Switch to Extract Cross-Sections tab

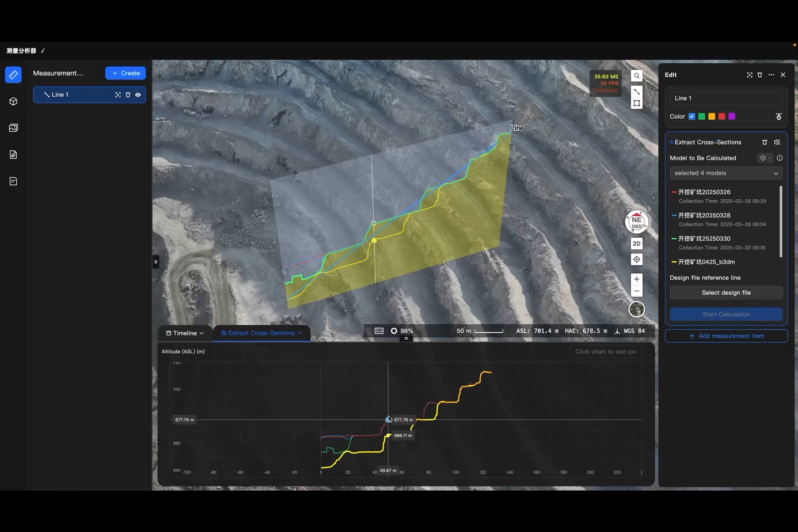click(261, 333)
